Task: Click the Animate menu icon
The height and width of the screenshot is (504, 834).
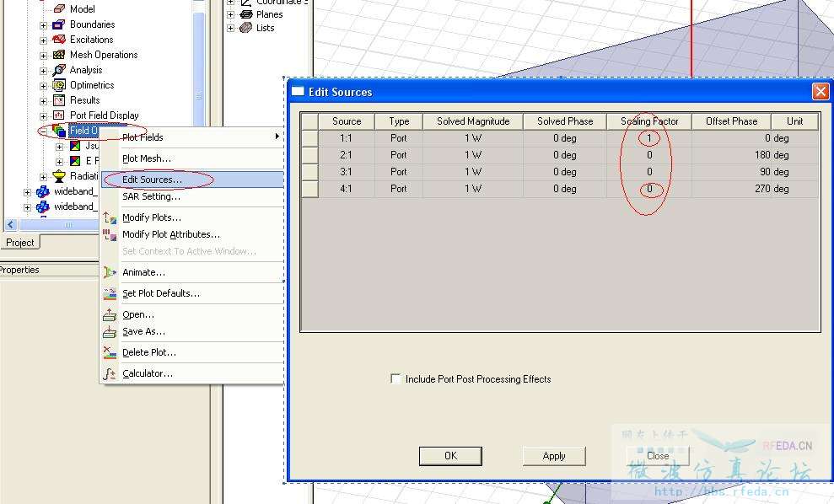Action: [110, 272]
